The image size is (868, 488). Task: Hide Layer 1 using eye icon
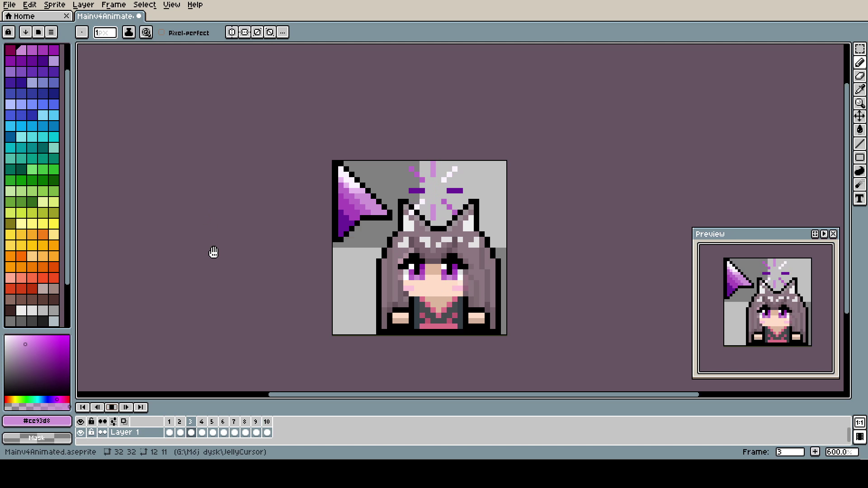80,432
